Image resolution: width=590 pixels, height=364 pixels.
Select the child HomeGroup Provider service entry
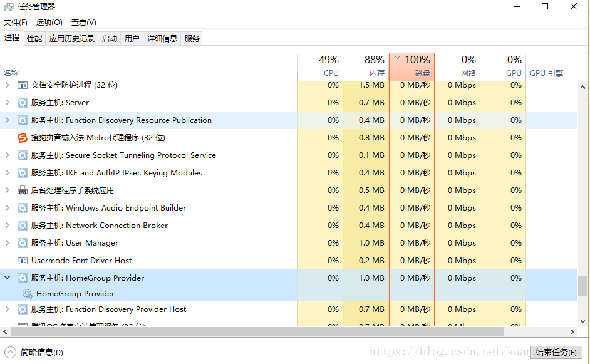point(75,294)
